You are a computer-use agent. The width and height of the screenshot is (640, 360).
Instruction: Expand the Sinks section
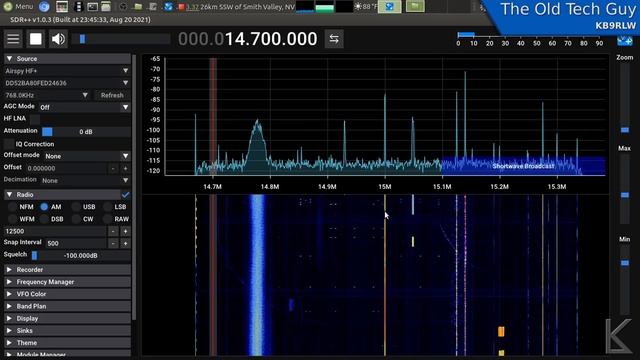pos(67,331)
